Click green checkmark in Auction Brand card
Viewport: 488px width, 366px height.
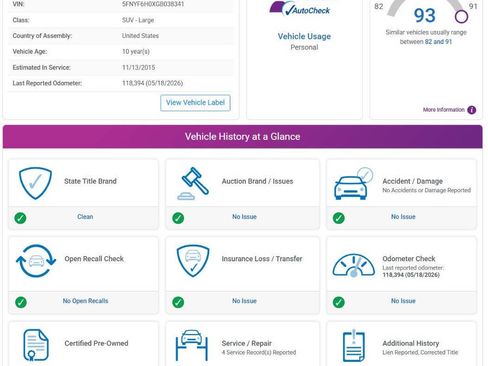coord(178,218)
